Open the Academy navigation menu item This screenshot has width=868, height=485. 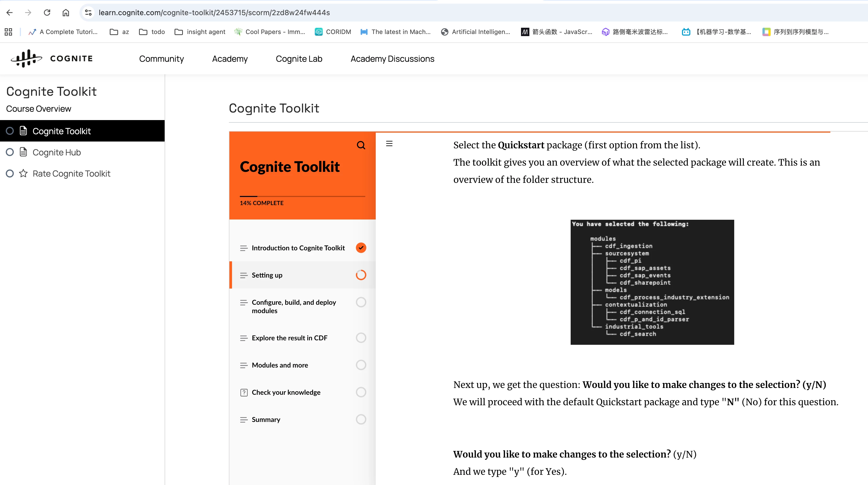click(x=230, y=59)
